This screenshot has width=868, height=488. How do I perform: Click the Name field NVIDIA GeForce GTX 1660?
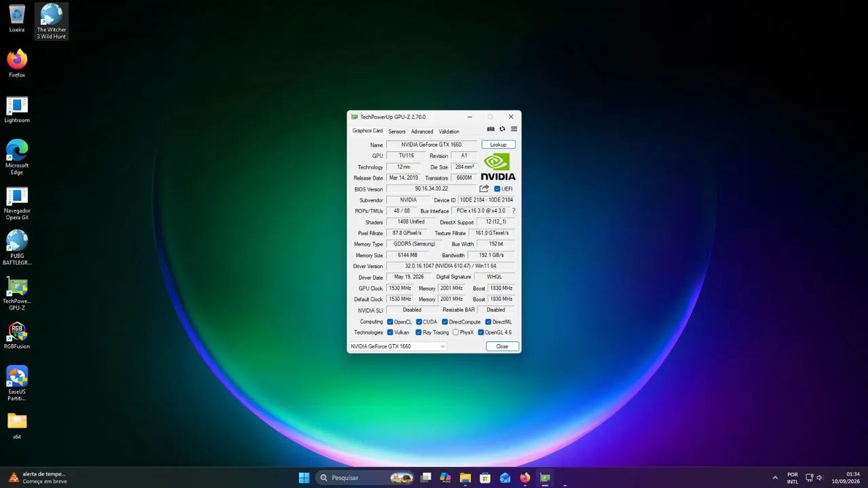pos(432,145)
